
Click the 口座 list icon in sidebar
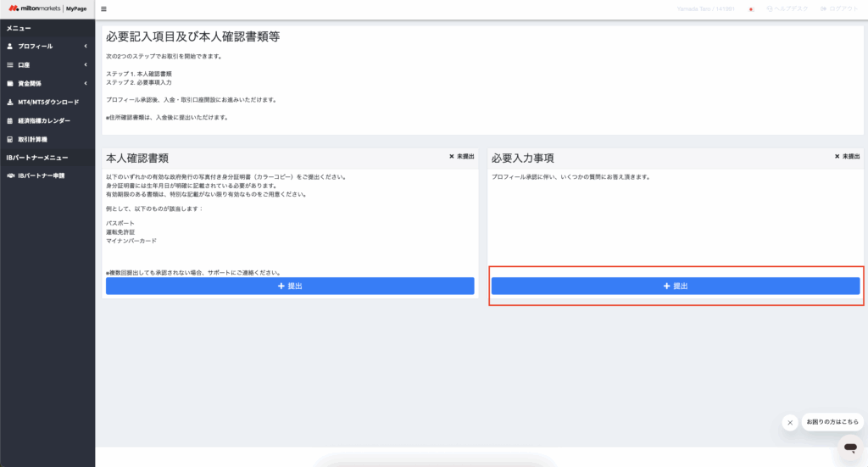10,65
